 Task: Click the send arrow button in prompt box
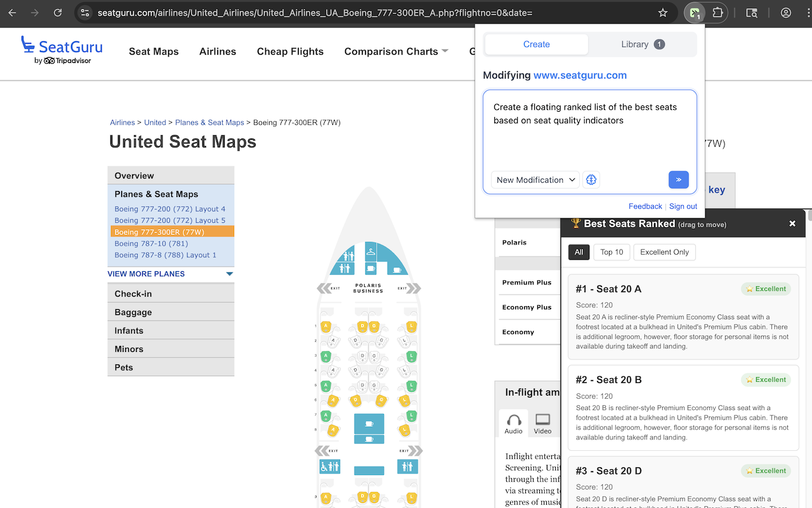678,180
